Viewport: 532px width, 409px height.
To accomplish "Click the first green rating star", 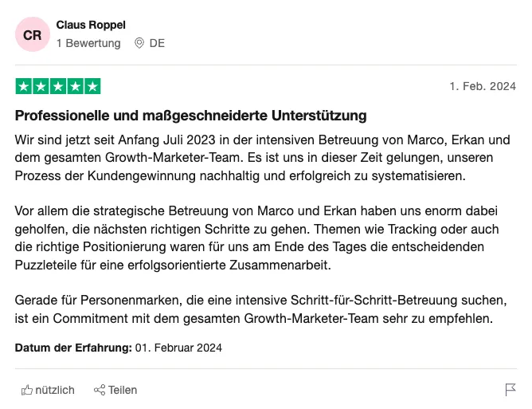I will [x=24, y=86].
